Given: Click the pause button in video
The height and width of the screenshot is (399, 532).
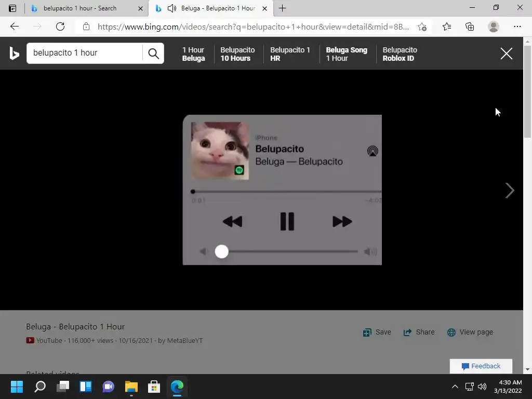Looking at the screenshot, I should pos(287,221).
